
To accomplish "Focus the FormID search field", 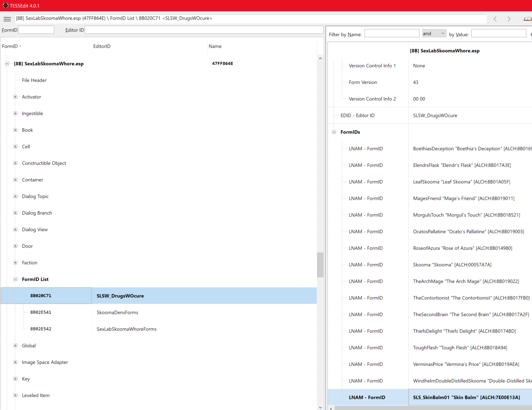I will pyautogui.click(x=36, y=30).
